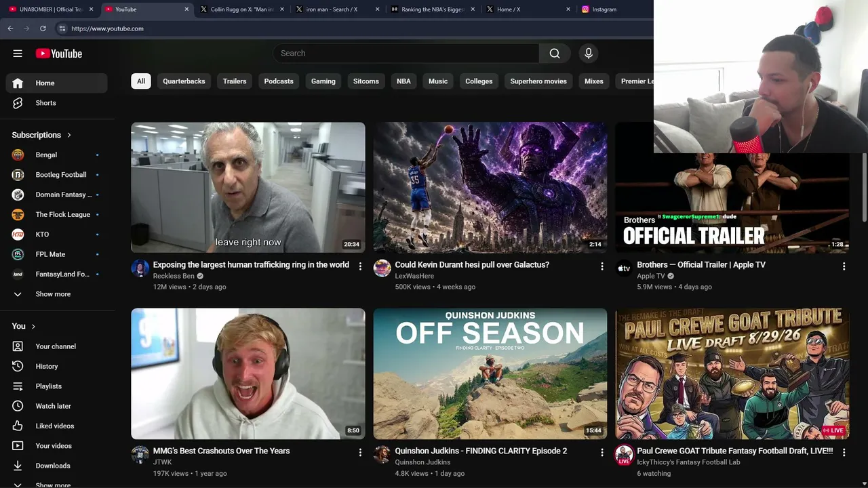The image size is (868, 488).
Task: Switch to the Collin Rugg on X tab
Action: pos(242,9)
